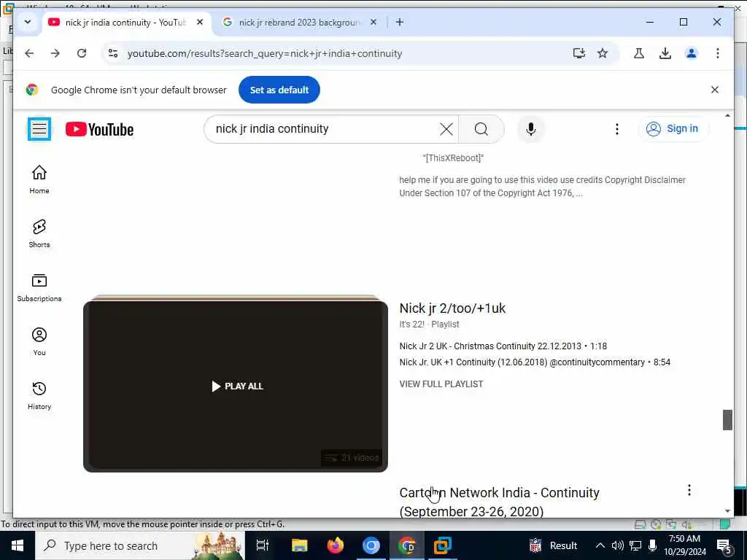Play all on the playlist thumbnail

click(x=237, y=386)
